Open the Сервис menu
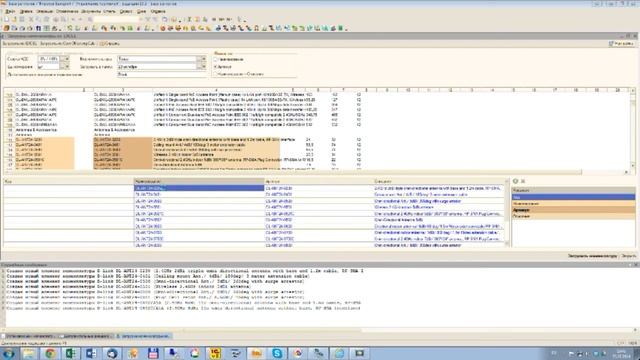640x360 pixels. [126, 11]
